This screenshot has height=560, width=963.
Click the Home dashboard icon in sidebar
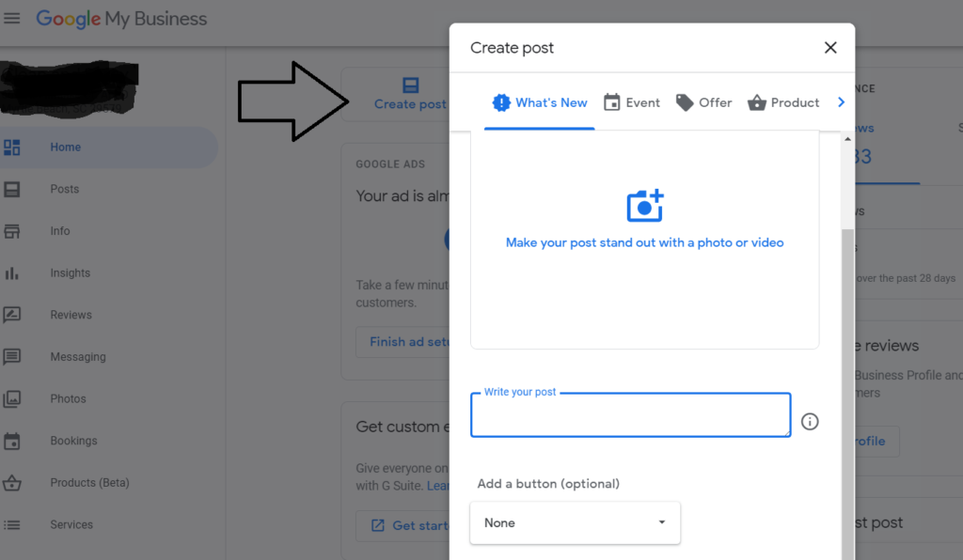point(11,148)
